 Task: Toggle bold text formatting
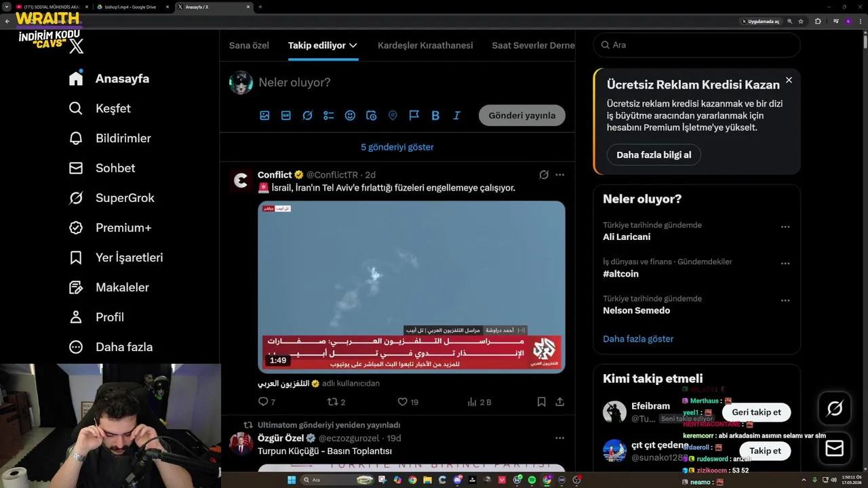coord(435,116)
